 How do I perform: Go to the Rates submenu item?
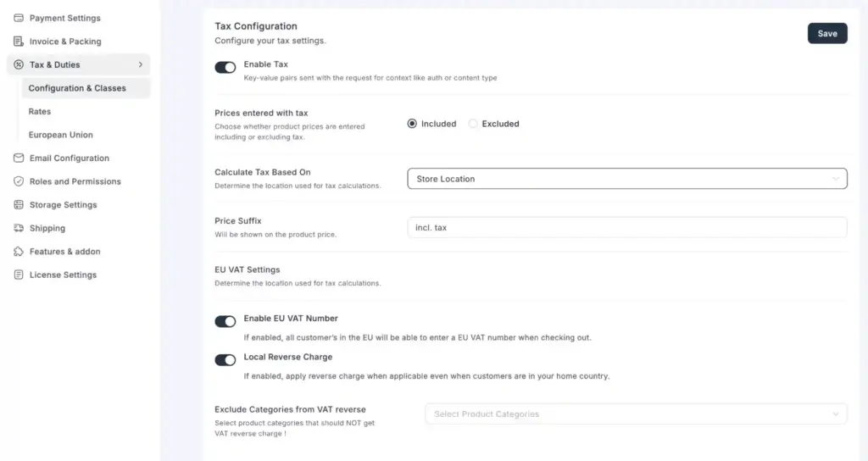[40, 111]
